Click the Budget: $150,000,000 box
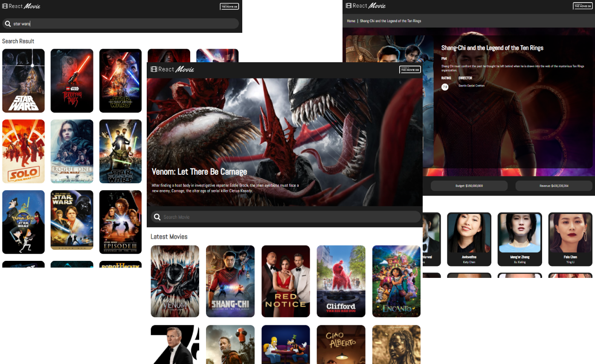 (x=469, y=186)
